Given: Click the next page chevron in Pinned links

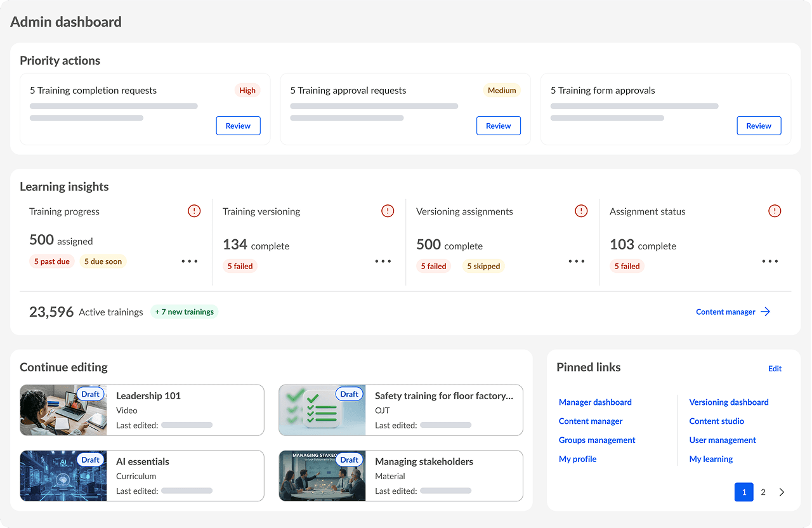Looking at the screenshot, I should point(782,492).
